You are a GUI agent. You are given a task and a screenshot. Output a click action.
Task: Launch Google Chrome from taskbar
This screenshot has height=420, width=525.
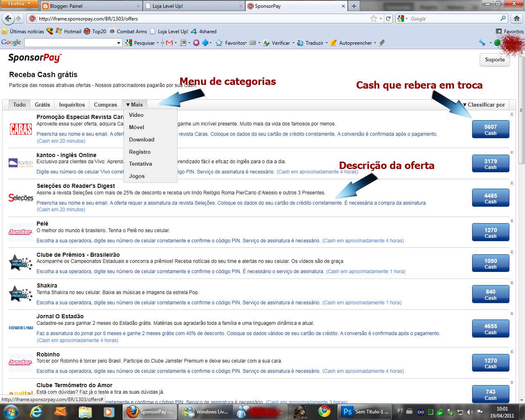click(x=324, y=411)
